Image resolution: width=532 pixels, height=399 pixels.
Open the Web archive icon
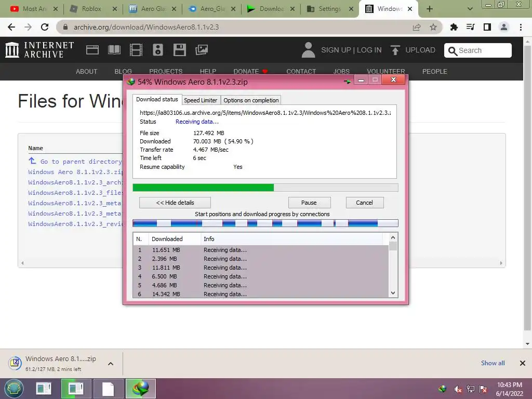point(92,50)
